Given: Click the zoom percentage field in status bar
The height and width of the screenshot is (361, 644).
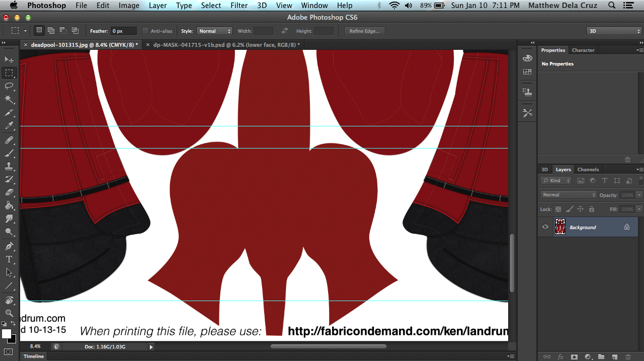Looking at the screenshot, I should [35, 346].
